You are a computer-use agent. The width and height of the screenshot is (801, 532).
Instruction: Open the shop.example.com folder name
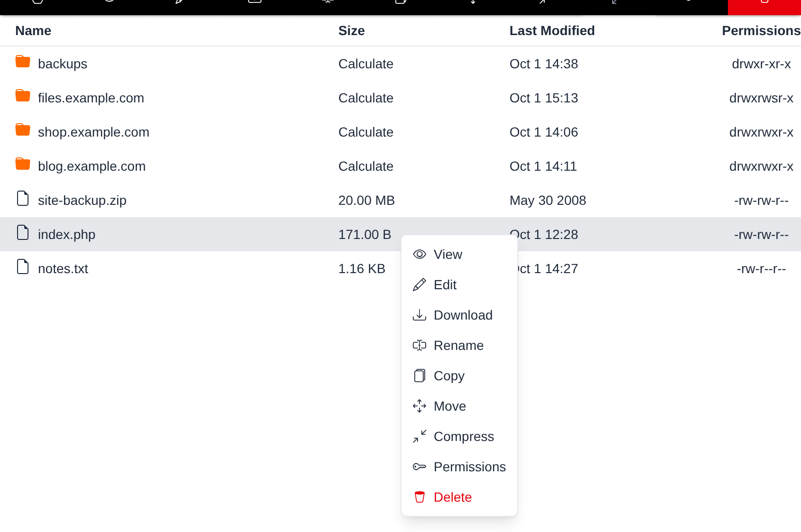(93, 132)
